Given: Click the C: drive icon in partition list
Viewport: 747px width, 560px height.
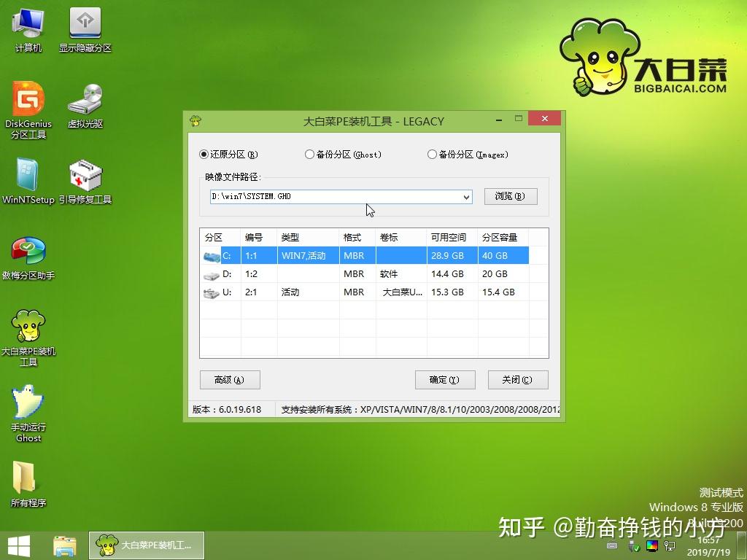Looking at the screenshot, I should point(212,257).
